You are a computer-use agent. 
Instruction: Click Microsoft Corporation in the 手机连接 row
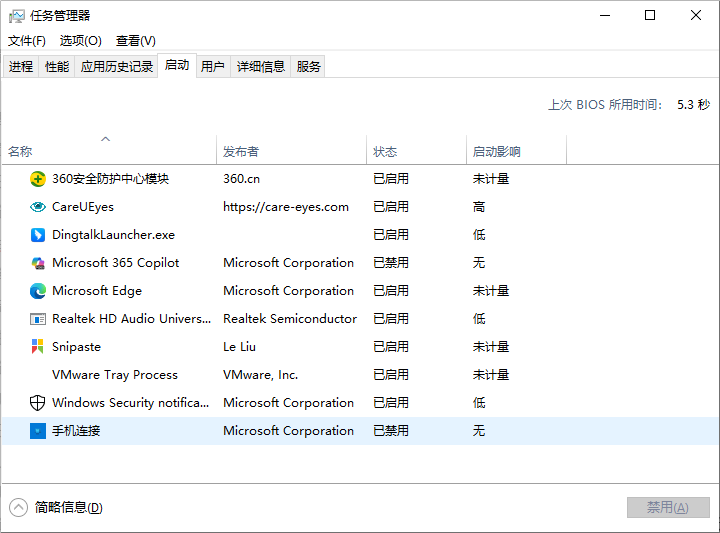288,431
